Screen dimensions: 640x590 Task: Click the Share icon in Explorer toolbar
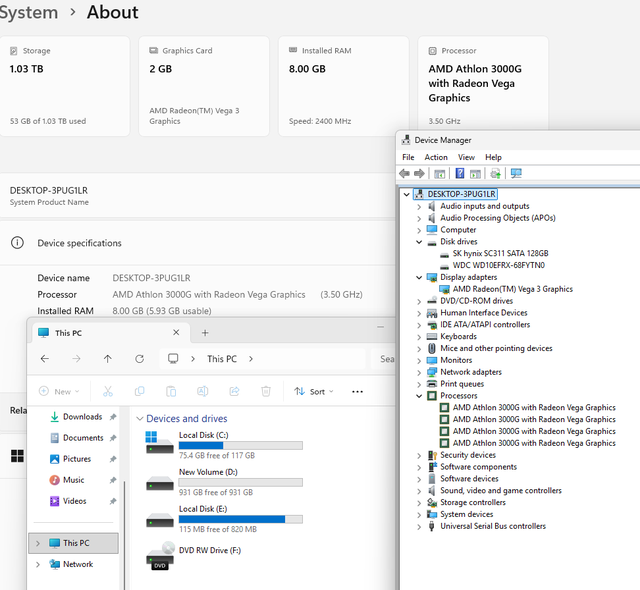(x=234, y=391)
